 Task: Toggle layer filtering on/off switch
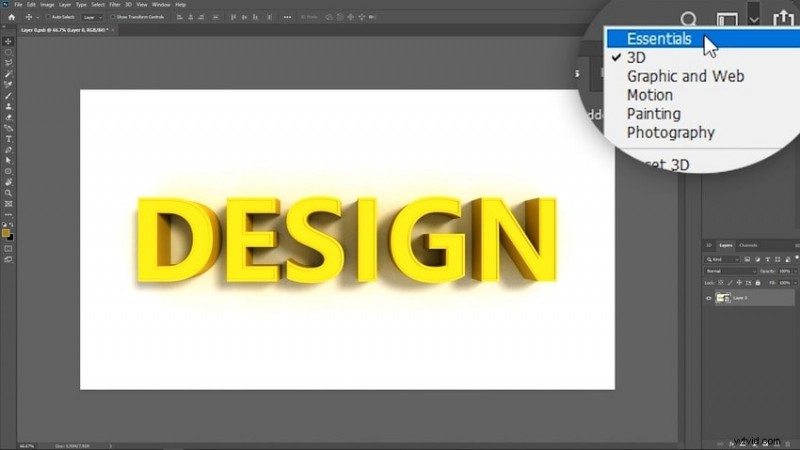[x=796, y=259]
